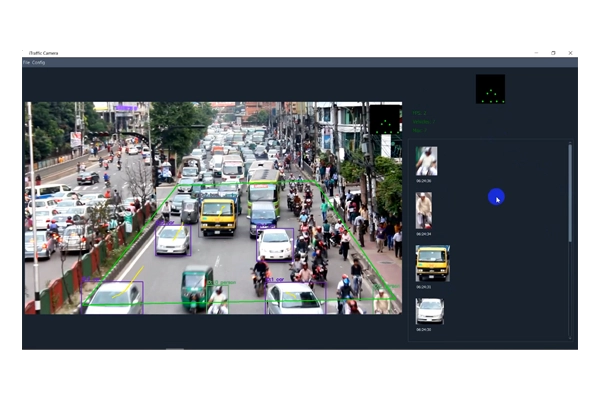Open the Config menu
The image size is (600, 400).
coord(39,62)
